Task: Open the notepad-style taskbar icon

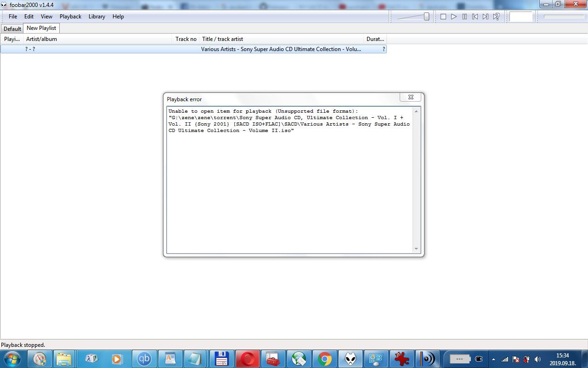Action: click(195, 359)
